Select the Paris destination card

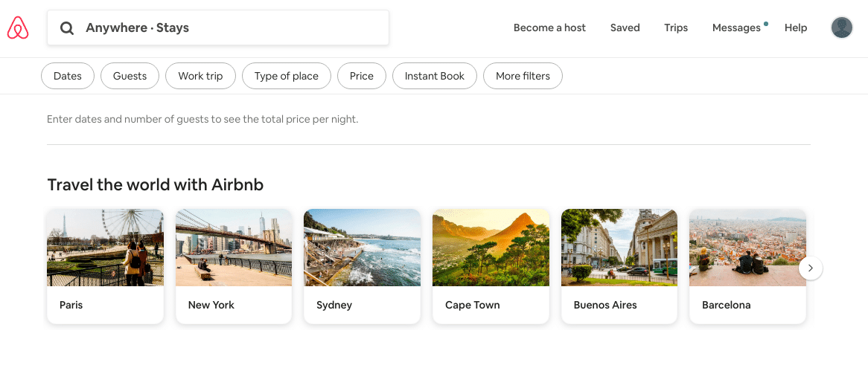coord(105,266)
